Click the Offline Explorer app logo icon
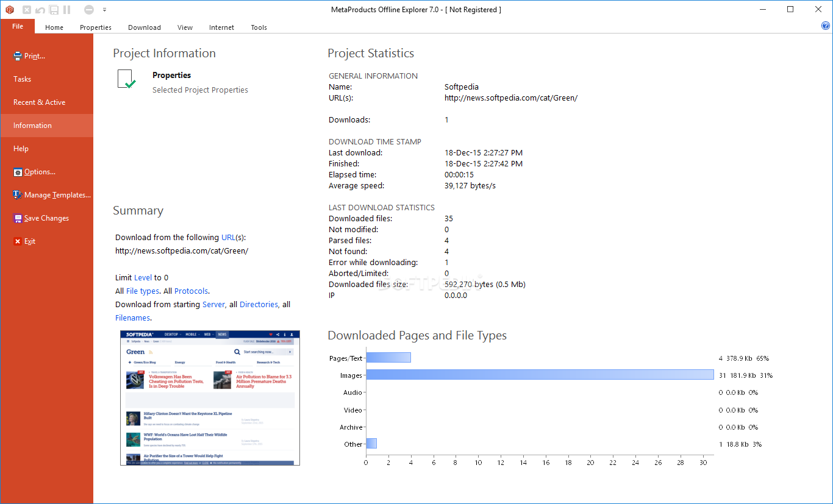 [x=9, y=10]
